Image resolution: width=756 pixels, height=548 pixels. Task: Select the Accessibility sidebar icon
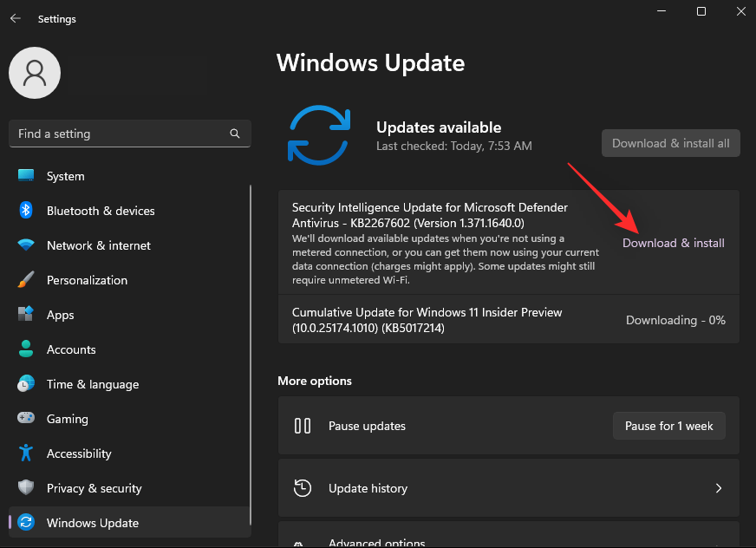pyautogui.click(x=24, y=453)
